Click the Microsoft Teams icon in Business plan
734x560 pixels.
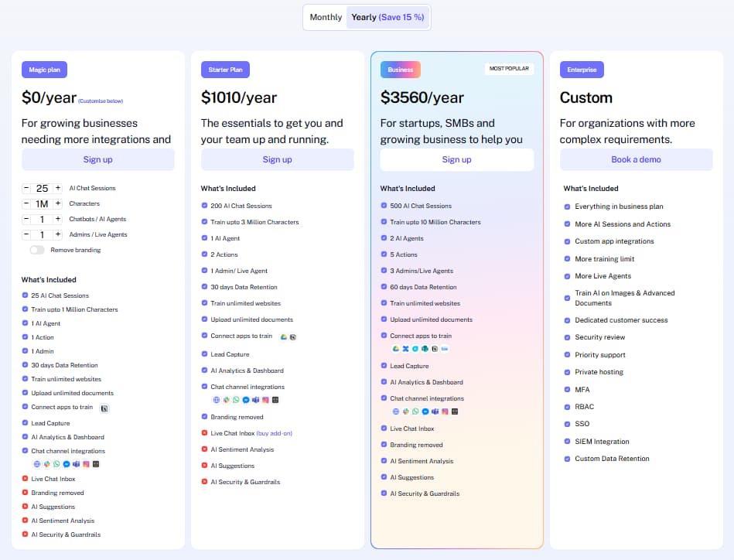click(x=435, y=411)
